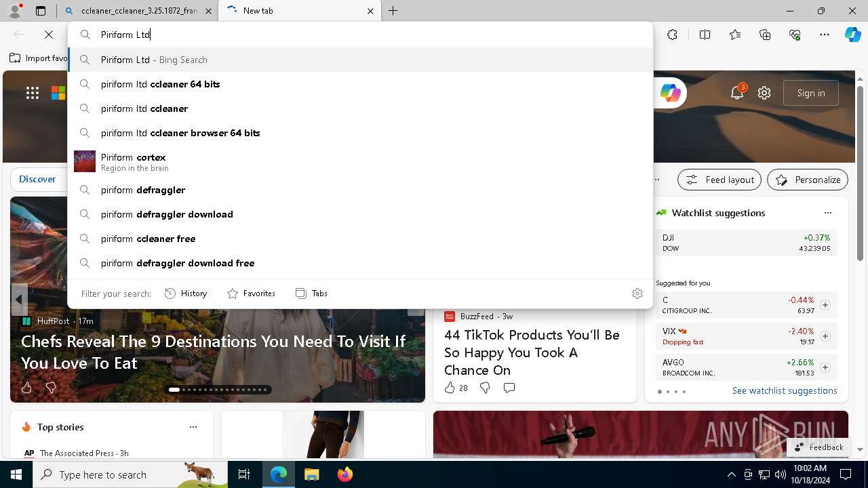This screenshot has height=488, width=868.
Task: Choose 'piriform ltd ccleaner 64 bits' suggestion
Action: [x=360, y=84]
